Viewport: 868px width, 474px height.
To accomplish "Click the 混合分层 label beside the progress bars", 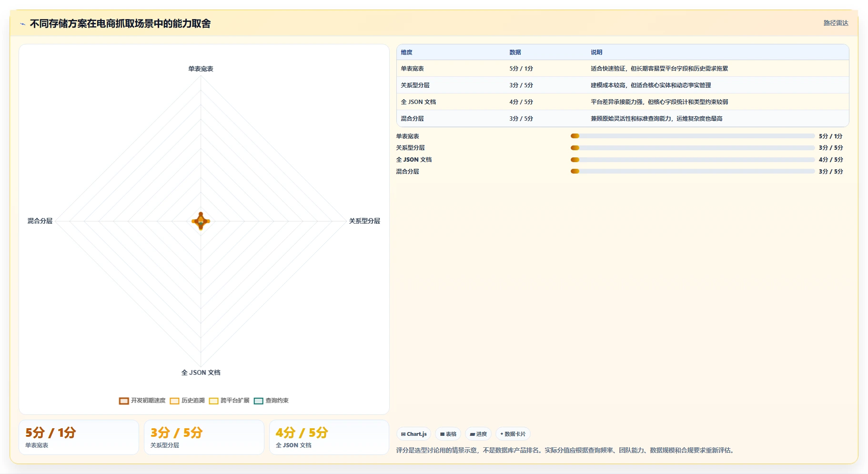I will click(x=407, y=172).
